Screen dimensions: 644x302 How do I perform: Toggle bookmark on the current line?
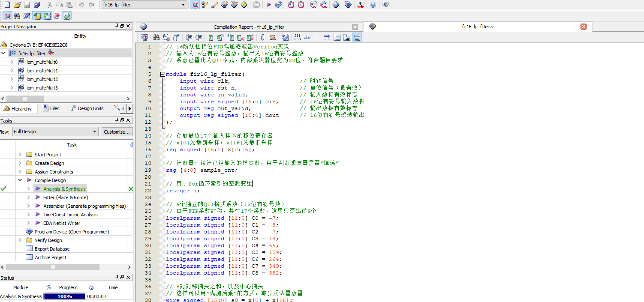pos(211,37)
